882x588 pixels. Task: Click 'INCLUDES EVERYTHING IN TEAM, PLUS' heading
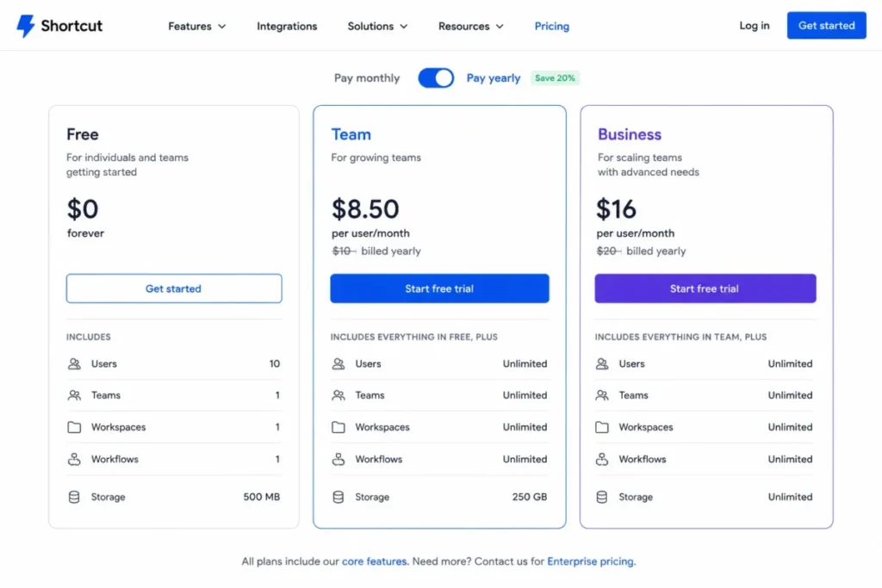tap(680, 337)
